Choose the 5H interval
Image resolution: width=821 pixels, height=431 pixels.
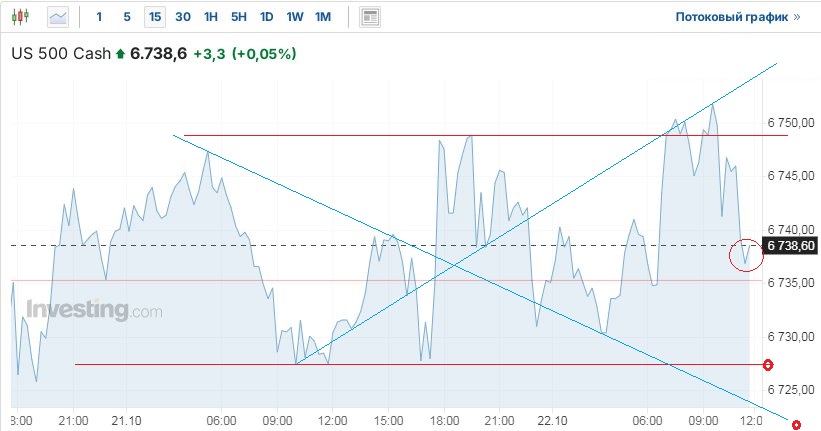click(238, 17)
